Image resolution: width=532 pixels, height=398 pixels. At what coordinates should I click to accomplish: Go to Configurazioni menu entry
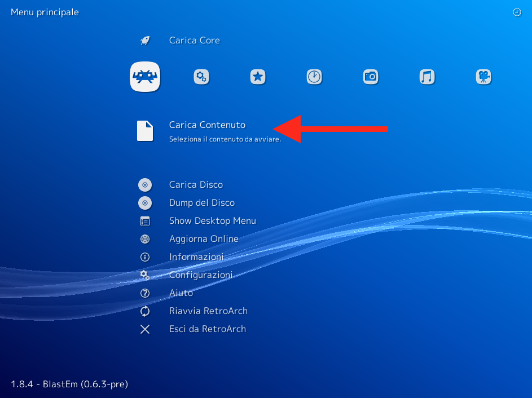point(201,275)
